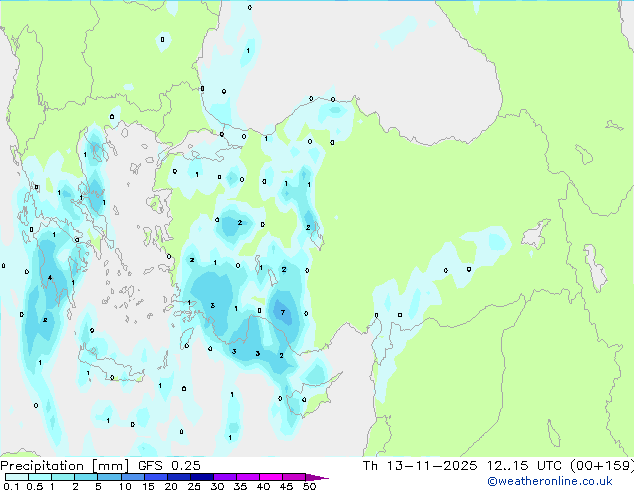Choose the 45–50 mm magenta legend swatch
This screenshot has height=490, width=634.
coord(294,477)
